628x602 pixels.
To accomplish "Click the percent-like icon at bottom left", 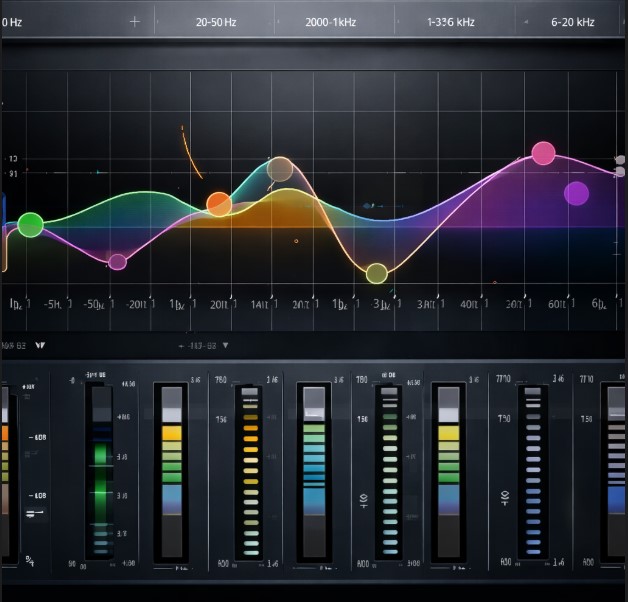I will [x=30, y=560].
